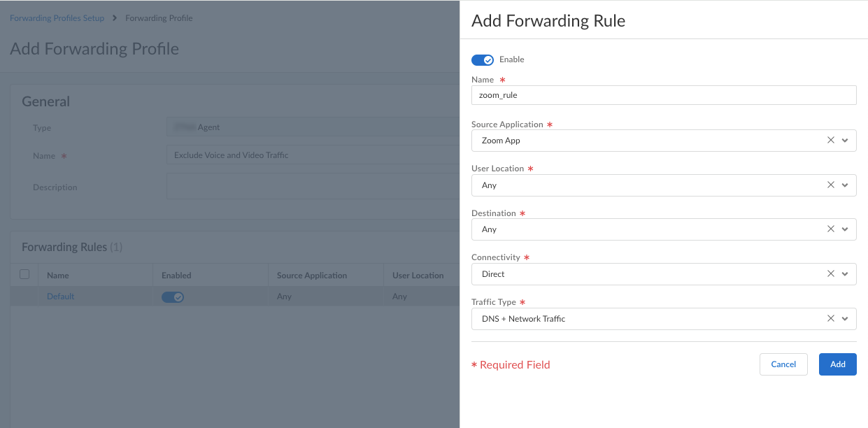Clear the Source Application selection X icon
This screenshot has width=868, height=428.
[x=831, y=141]
